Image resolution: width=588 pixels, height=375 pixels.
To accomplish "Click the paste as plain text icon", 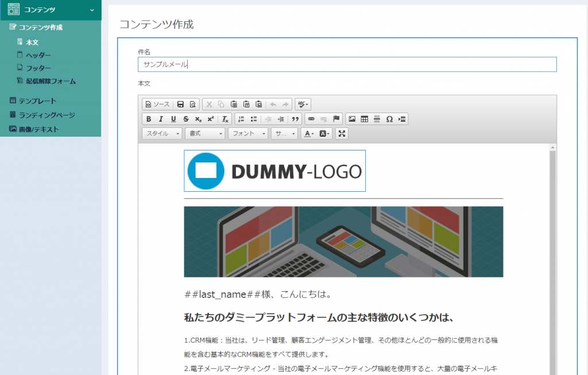I will (x=246, y=105).
